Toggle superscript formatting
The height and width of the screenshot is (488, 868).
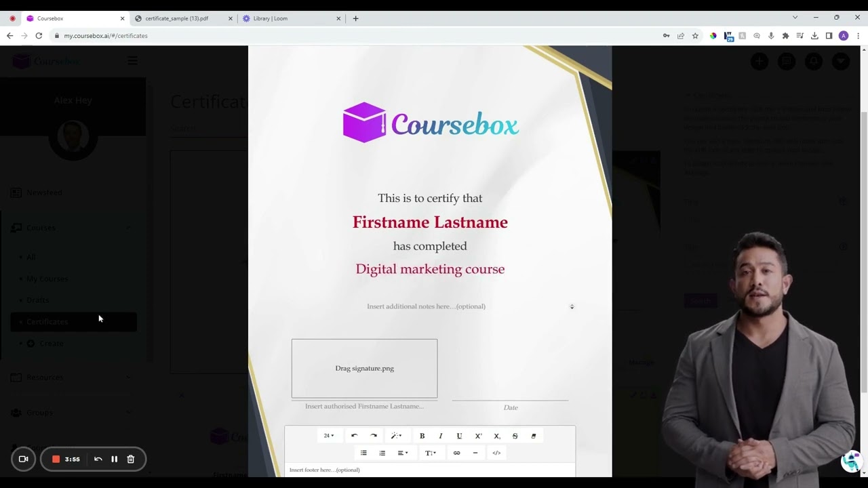[478, 436]
